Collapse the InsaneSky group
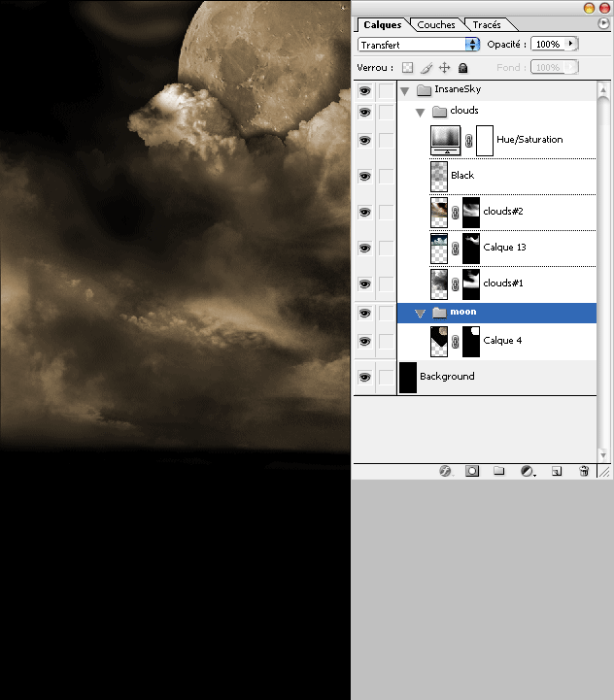 pos(405,91)
